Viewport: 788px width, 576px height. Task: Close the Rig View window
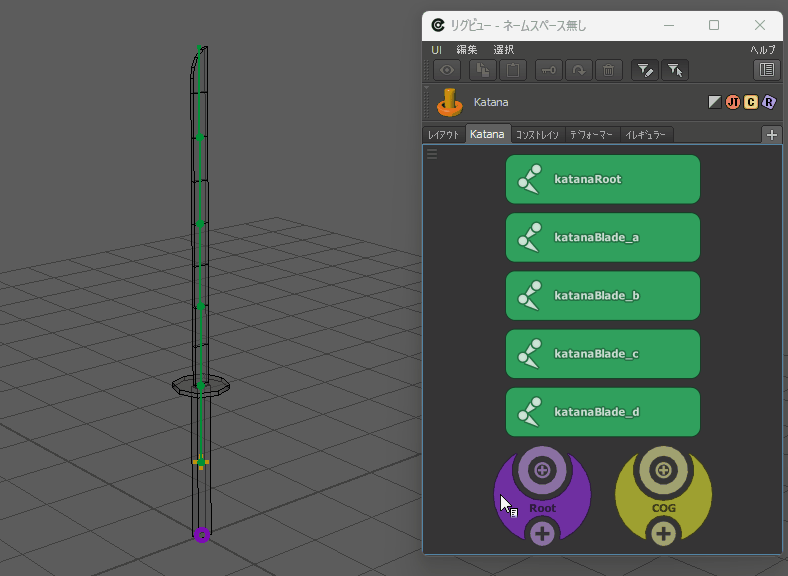click(760, 25)
